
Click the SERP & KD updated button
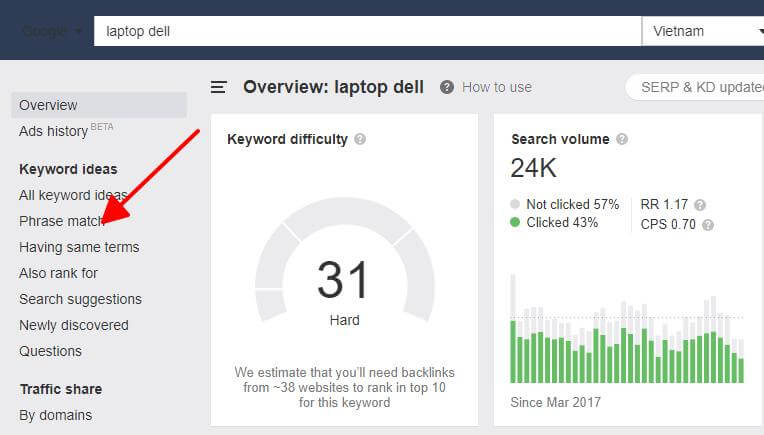pos(695,87)
